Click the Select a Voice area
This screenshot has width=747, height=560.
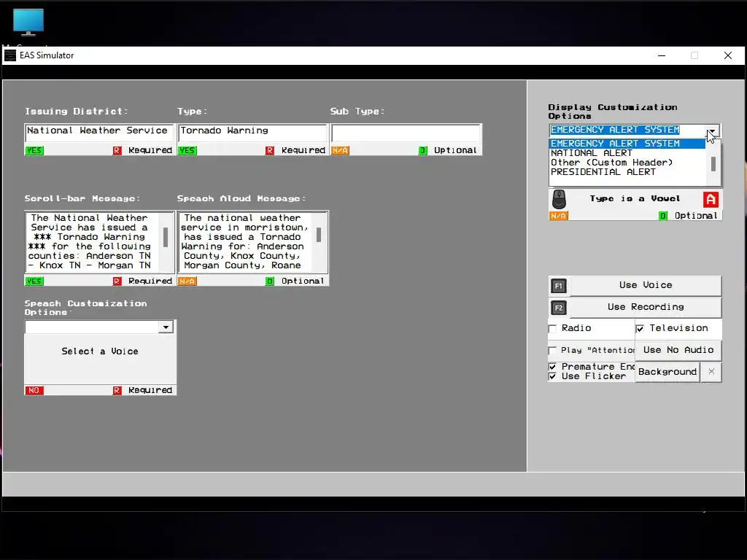100,351
